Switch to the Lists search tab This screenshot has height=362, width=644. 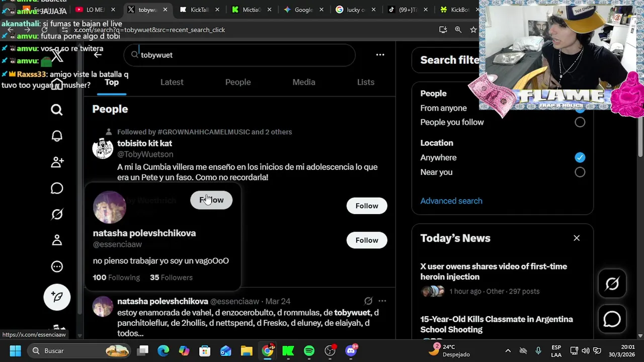point(366,82)
